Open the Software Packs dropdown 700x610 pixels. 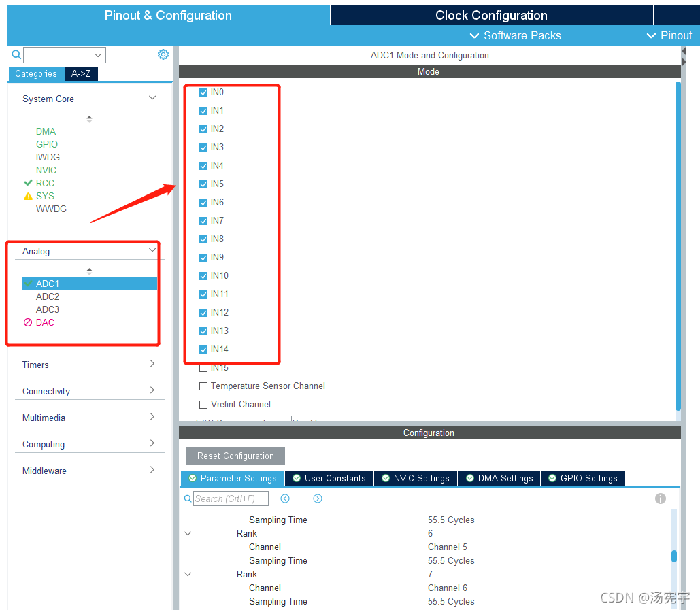pos(516,35)
